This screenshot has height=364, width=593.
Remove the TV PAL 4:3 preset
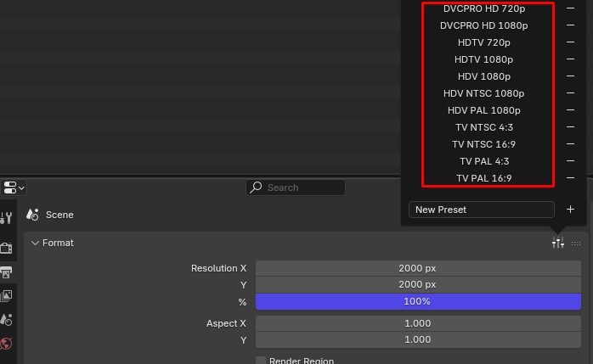pyautogui.click(x=570, y=161)
